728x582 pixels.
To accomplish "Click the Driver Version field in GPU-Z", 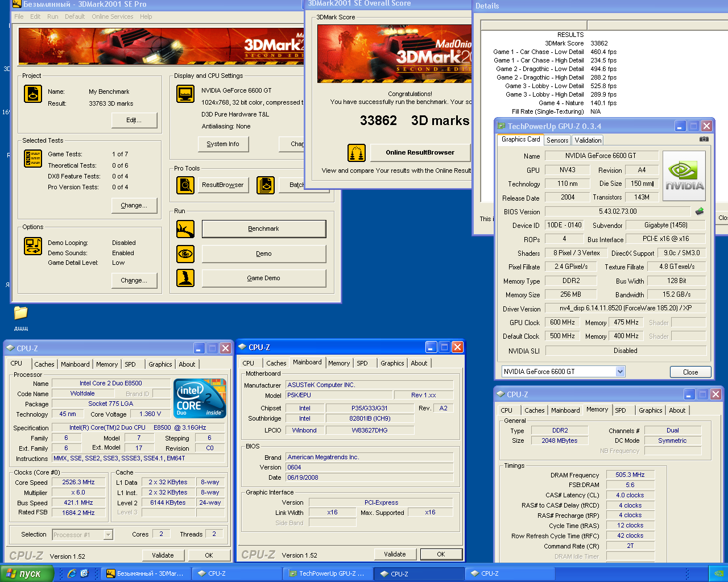I will pyautogui.click(x=626, y=308).
